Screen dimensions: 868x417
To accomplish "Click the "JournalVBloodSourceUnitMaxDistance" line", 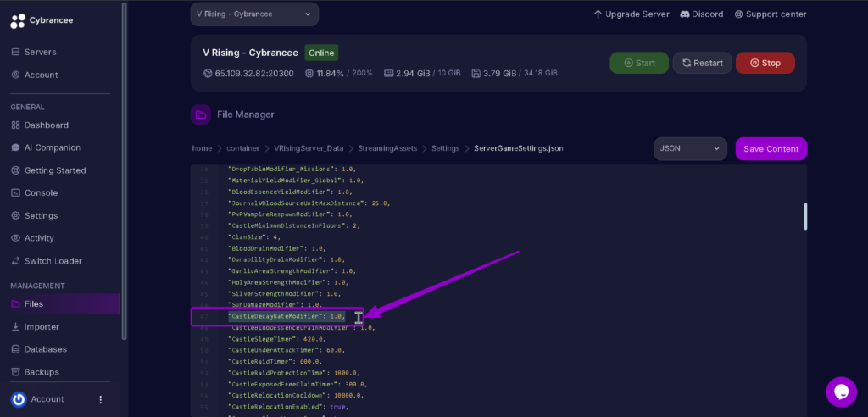I will [309, 203].
